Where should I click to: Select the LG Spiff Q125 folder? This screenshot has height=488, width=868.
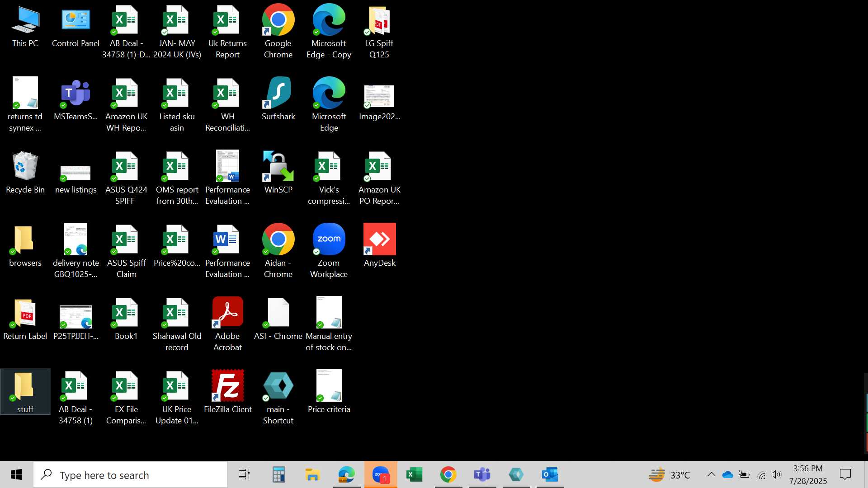(379, 32)
